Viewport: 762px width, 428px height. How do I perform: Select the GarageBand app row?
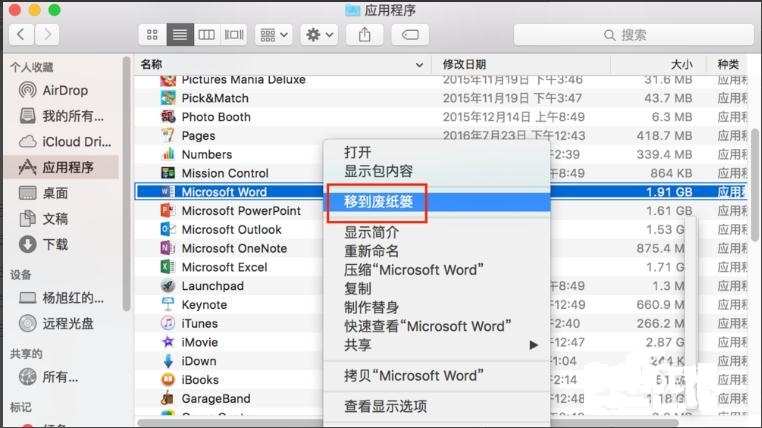coord(228,399)
